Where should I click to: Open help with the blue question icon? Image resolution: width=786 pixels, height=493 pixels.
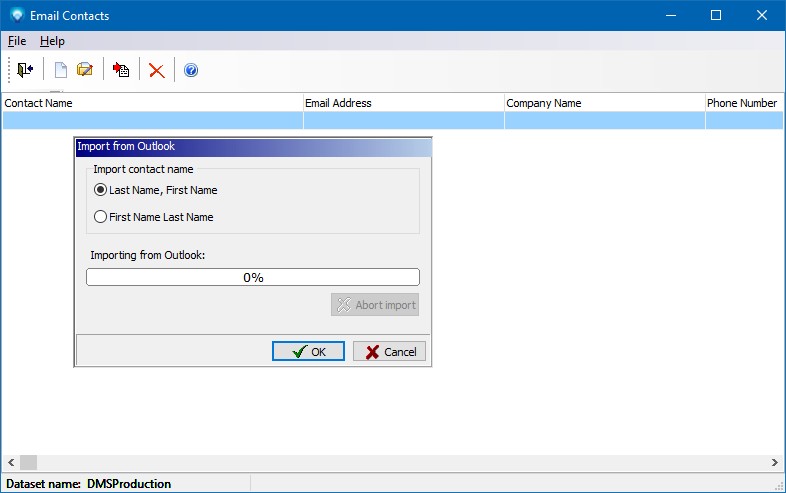[191, 70]
